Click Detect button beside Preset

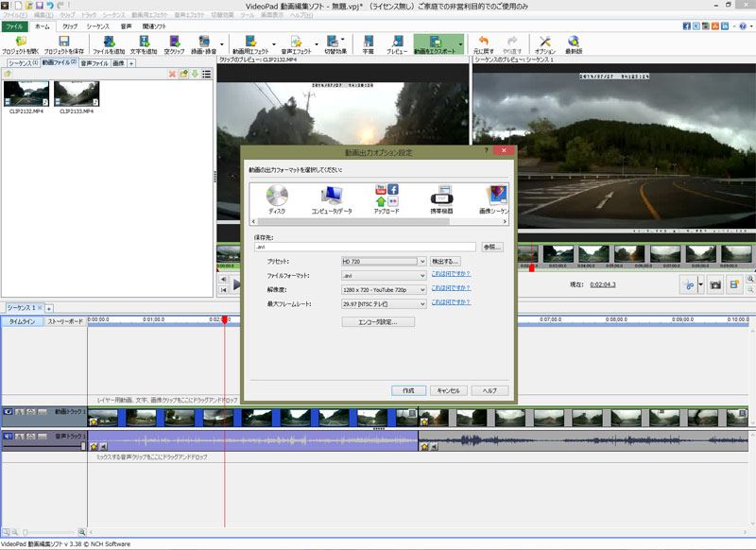click(445, 261)
